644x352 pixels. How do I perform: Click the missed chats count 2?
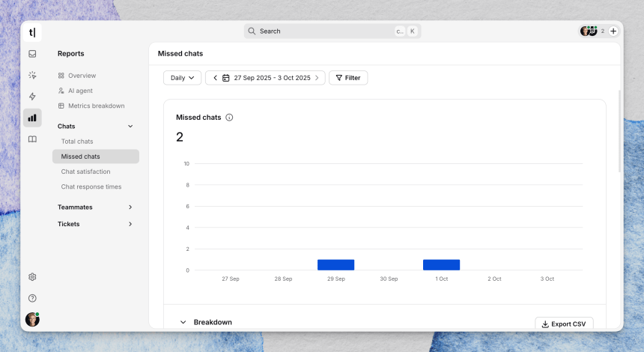180,137
